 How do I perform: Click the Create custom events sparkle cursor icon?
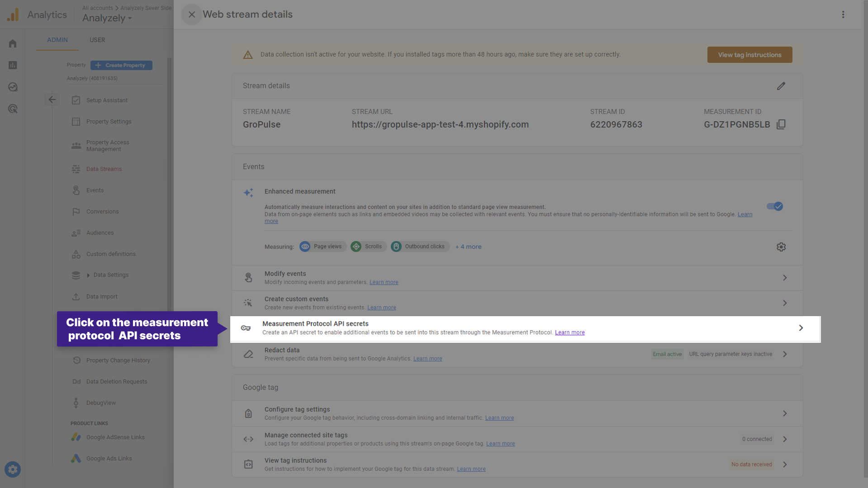[x=248, y=303]
